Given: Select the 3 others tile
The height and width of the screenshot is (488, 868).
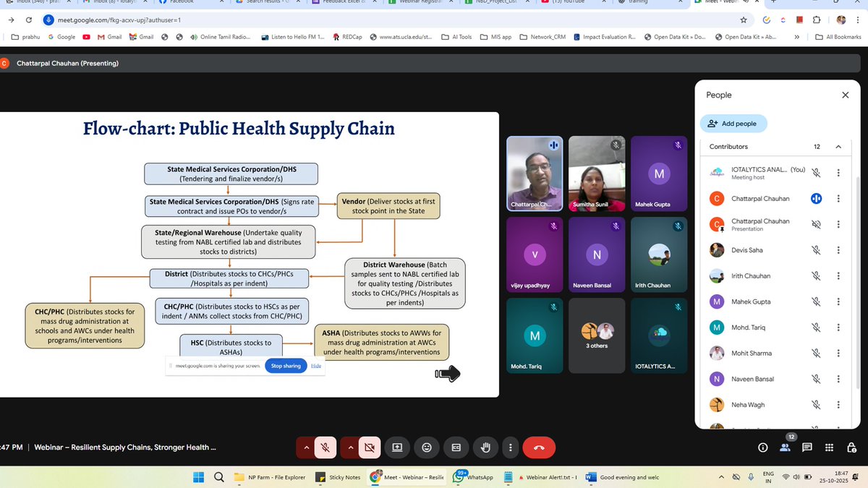Looking at the screenshot, I should pos(597,335).
